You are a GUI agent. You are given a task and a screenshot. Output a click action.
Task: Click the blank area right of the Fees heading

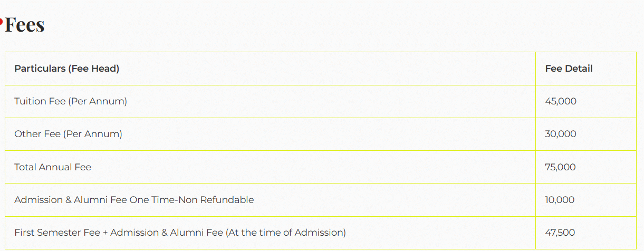316,25
